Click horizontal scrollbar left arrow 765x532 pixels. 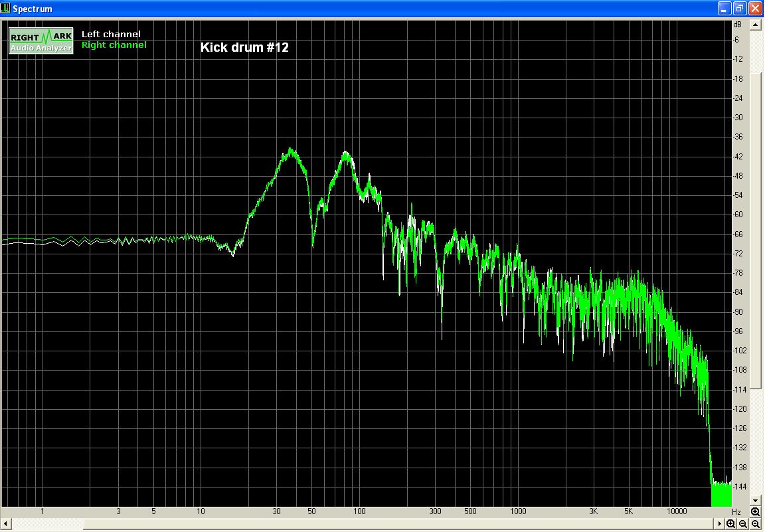[x=6, y=524]
